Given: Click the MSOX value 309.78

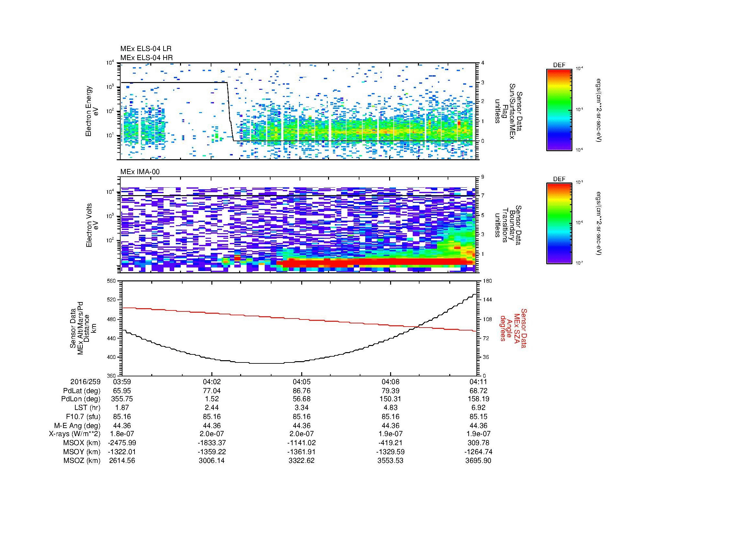Looking at the screenshot, I should click(x=478, y=443).
